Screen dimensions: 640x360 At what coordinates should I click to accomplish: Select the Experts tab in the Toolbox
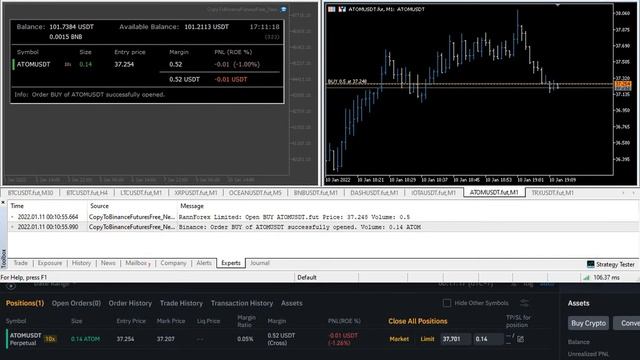tap(231, 263)
